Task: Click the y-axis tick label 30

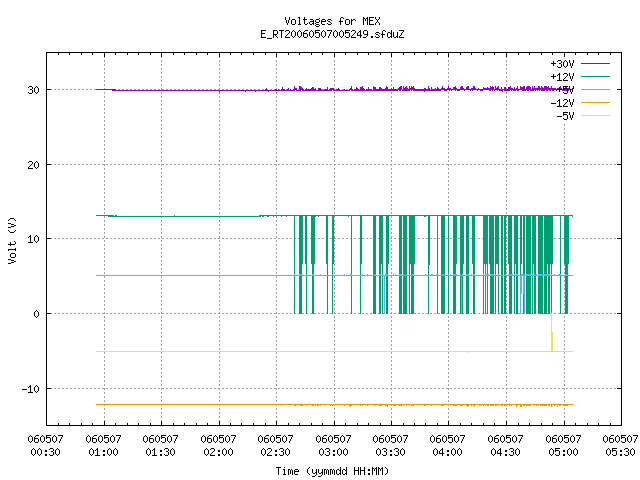Action: 33,90
